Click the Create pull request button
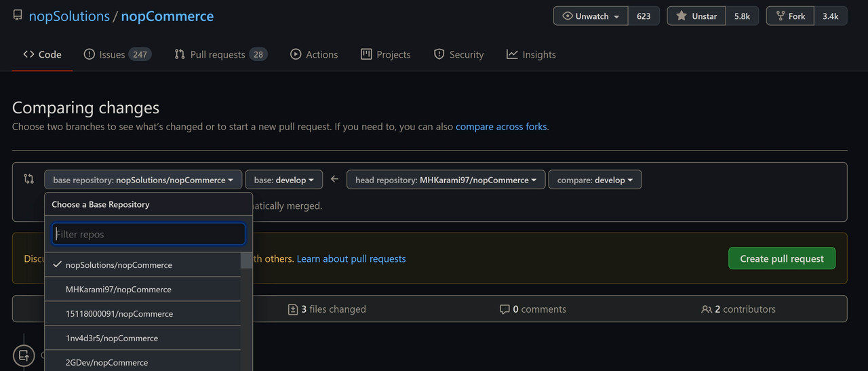868x371 pixels. (782, 258)
